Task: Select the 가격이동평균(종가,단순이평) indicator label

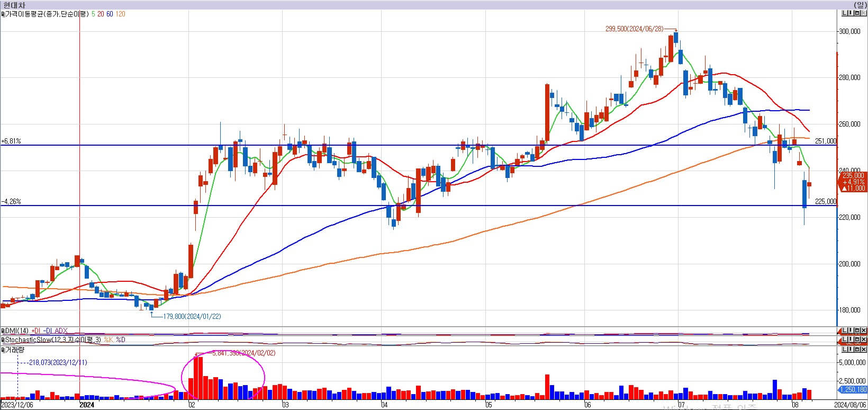Action: 47,14
